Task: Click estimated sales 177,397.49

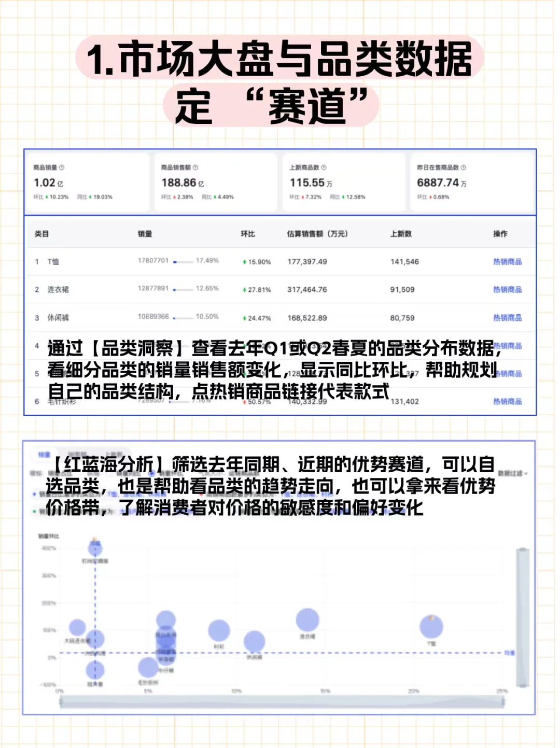Action: coord(307,262)
